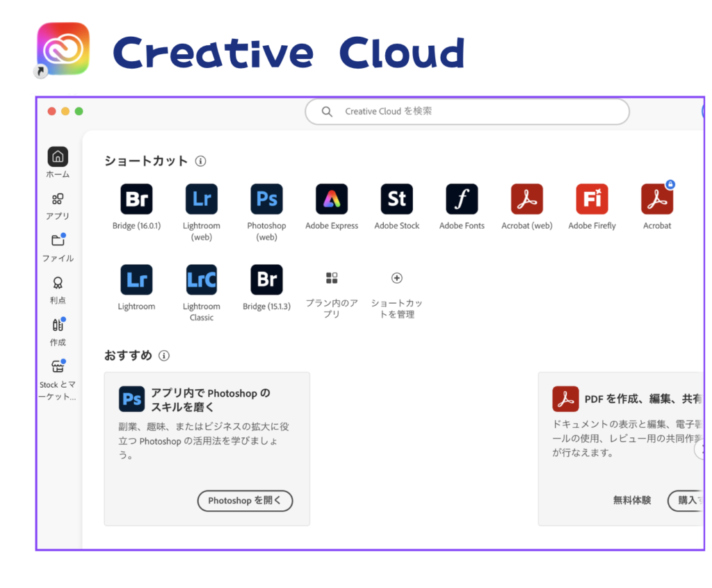Click the info icon beside ショートカット
The height and width of the screenshot is (588, 712).
pyautogui.click(x=201, y=161)
